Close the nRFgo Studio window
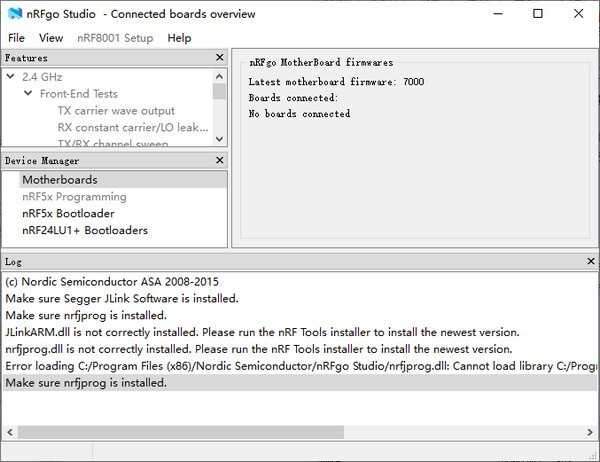The height and width of the screenshot is (462, 600). pos(579,14)
